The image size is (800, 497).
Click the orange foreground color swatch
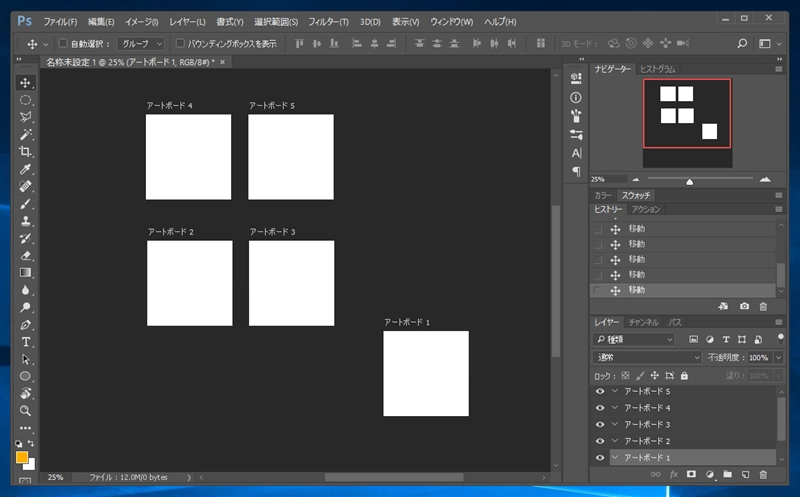22,457
